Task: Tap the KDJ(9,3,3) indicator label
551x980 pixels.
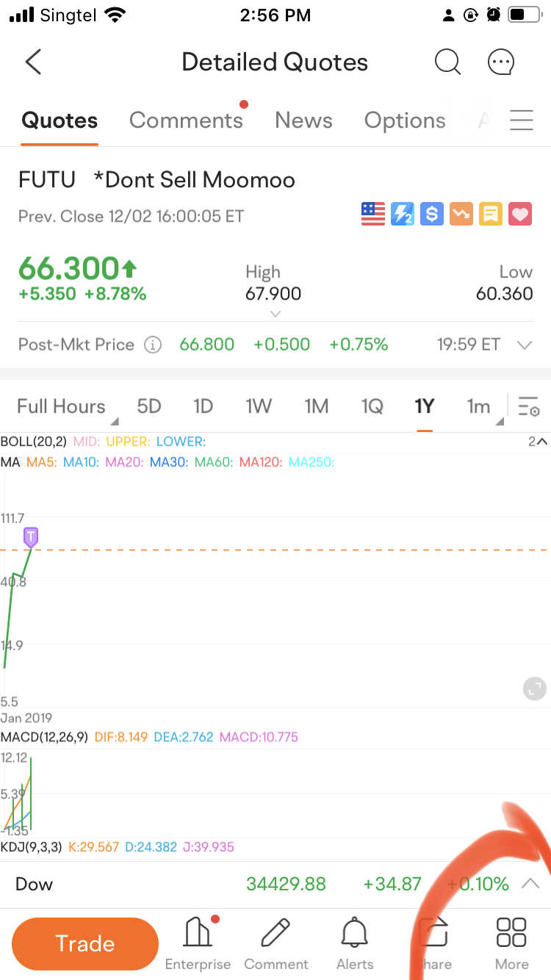Action: pyautogui.click(x=31, y=847)
